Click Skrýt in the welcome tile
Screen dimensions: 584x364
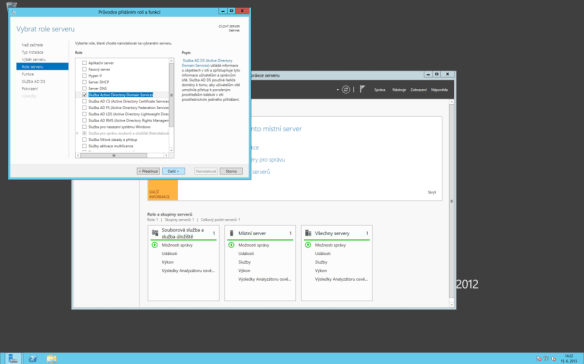pos(432,192)
